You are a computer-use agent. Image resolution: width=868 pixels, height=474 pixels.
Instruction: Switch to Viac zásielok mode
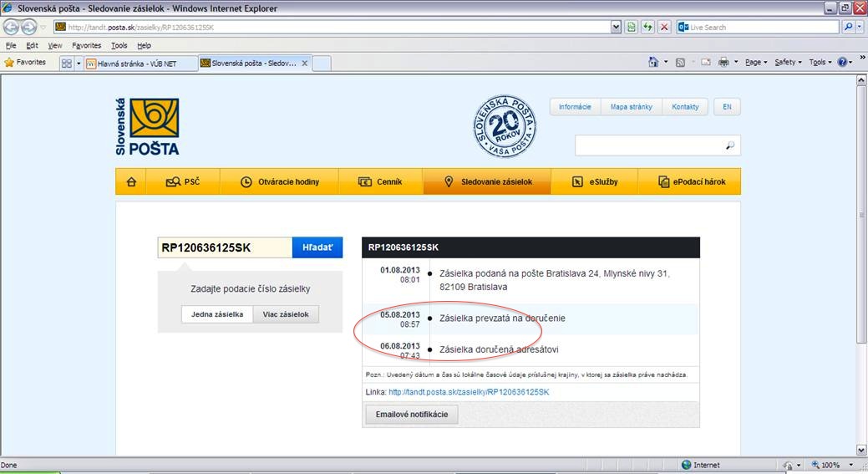286,314
